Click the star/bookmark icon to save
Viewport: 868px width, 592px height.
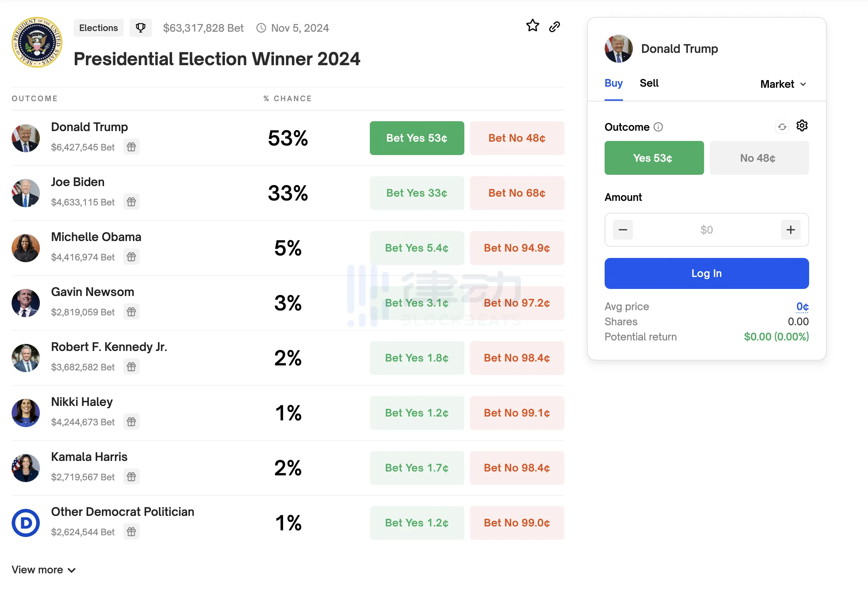coord(532,27)
